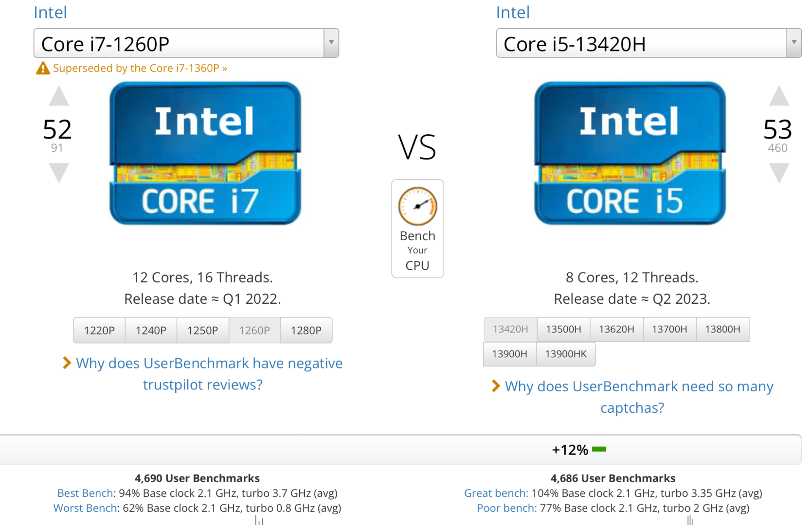Select the 13500H variant
Viewport: 812px width, 525px height.
click(563, 329)
